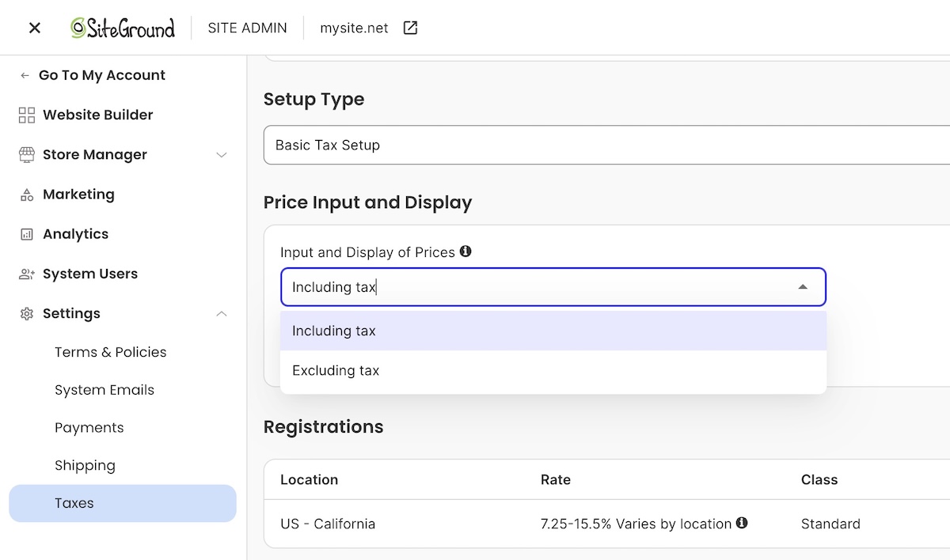Open System Emails settings page
The image size is (950, 560).
pyautogui.click(x=104, y=390)
